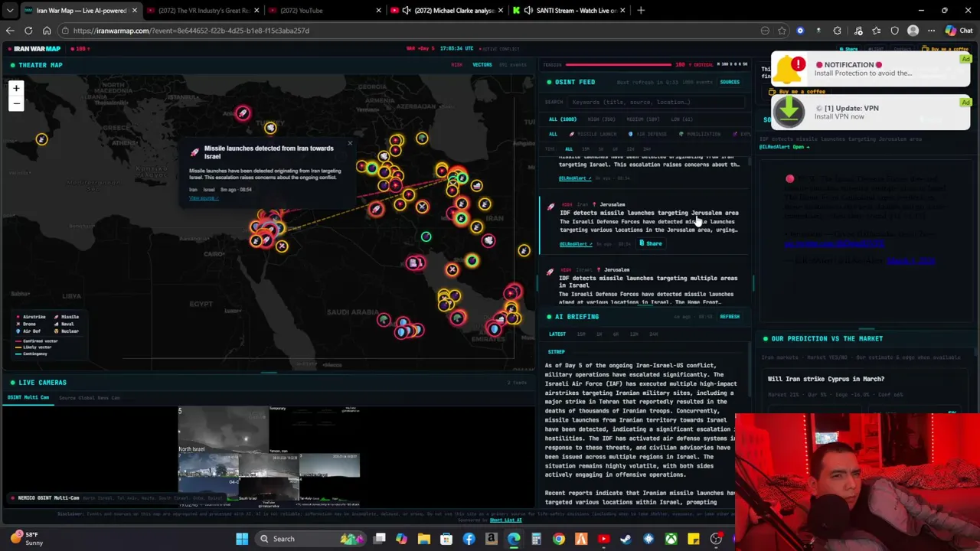
Task: Open browser home page
Action: (47, 31)
